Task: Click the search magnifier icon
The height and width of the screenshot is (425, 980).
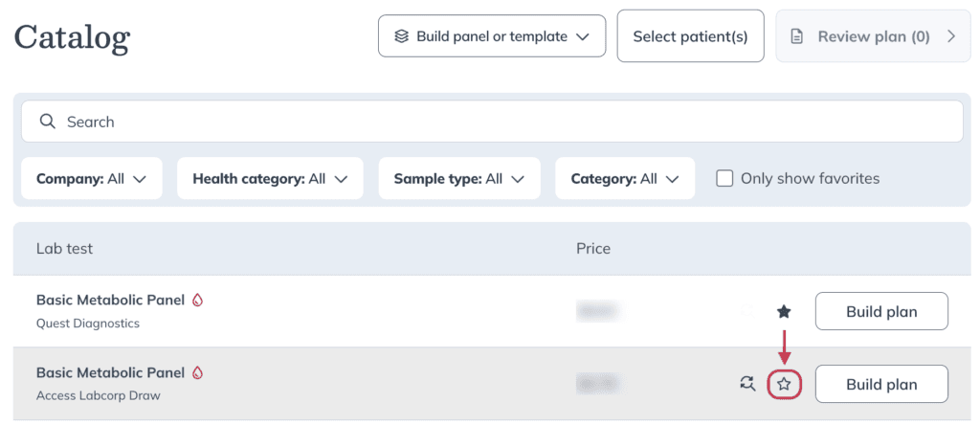Action: [48, 122]
